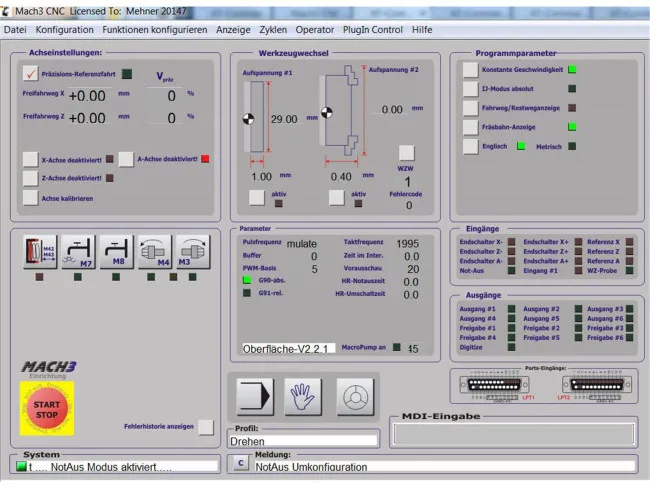Image resolution: width=650 pixels, height=488 pixels.
Task: Click the C clear message button
Action: 241,463
